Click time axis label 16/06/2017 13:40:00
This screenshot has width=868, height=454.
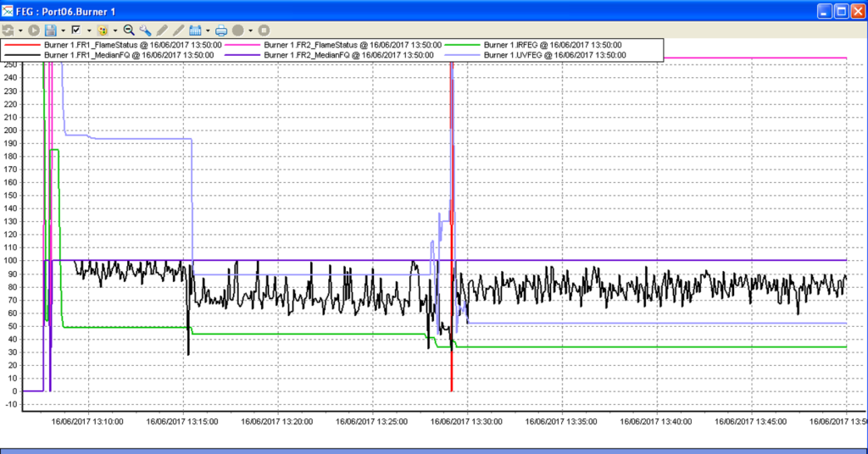pyautogui.click(x=655, y=422)
